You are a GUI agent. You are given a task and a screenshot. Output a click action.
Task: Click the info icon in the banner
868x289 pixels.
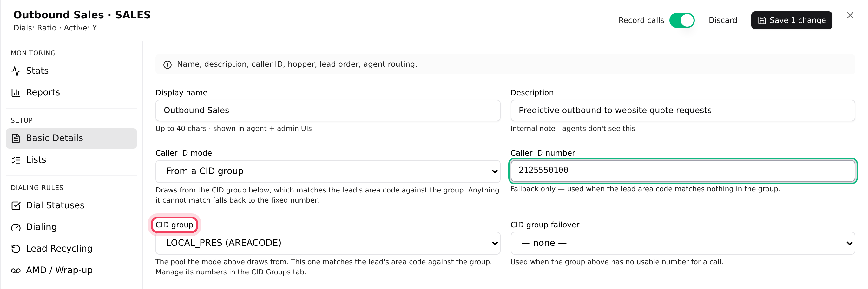tap(168, 64)
